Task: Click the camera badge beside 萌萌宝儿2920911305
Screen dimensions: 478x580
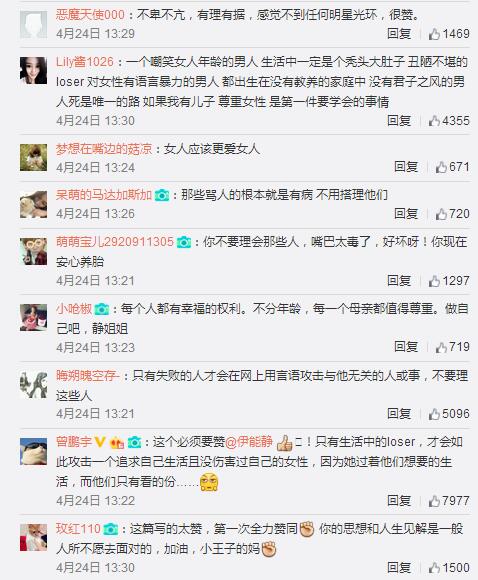Action: click(x=184, y=242)
